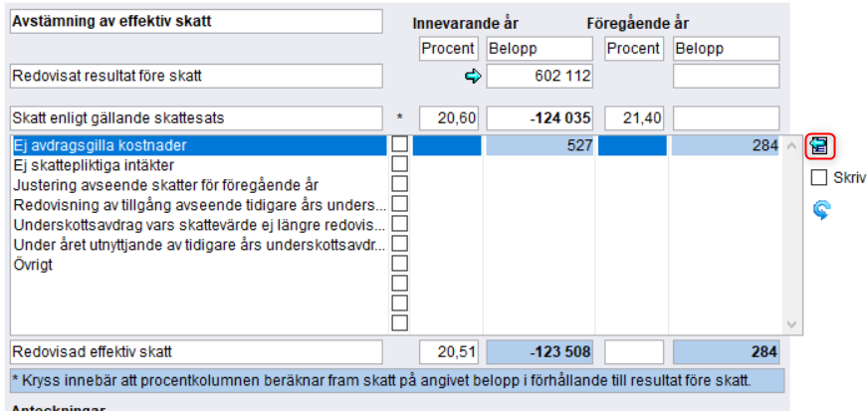Check the Skriv checkbox

pyautogui.click(x=819, y=177)
